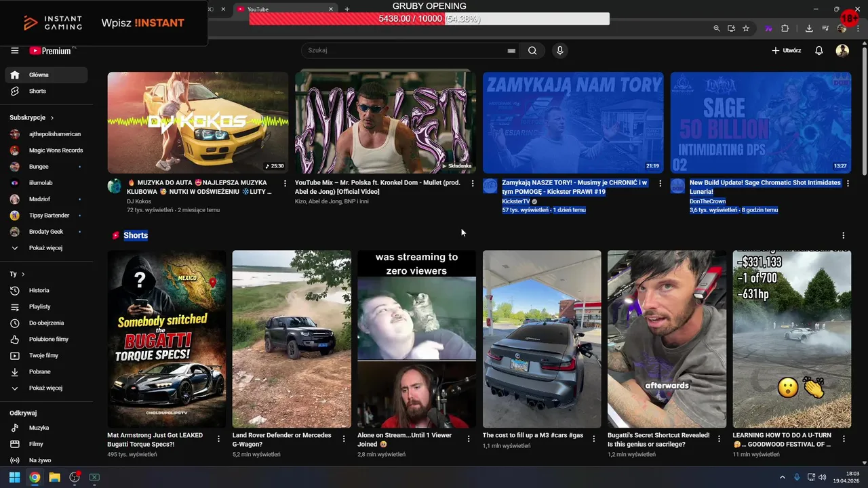The image size is (868, 488).
Task: Open the Shorts shelf three-dot menu
Action: pyautogui.click(x=844, y=236)
